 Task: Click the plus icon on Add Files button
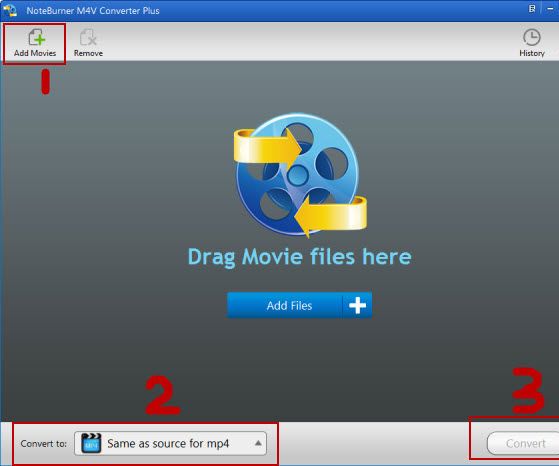coord(357,305)
